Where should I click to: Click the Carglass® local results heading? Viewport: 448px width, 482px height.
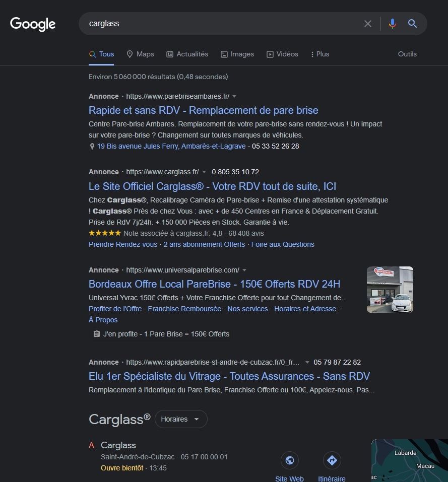pyautogui.click(x=119, y=419)
